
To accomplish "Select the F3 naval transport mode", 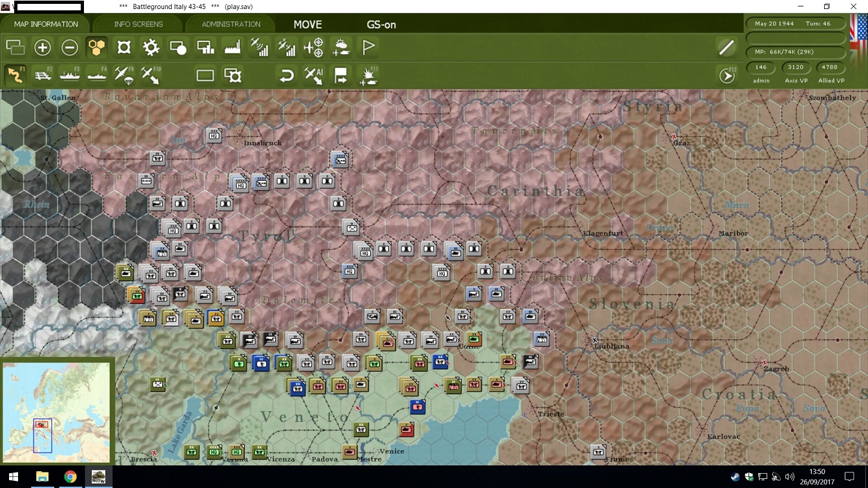I will (x=70, y=75).
